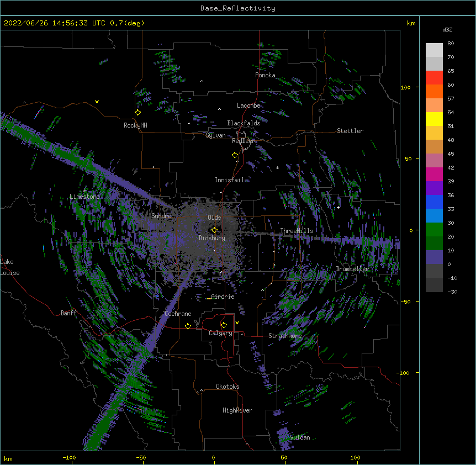The width and height of the screenshot is (476, 465).
Task: Click the Calgary city label
Action: click(220, 333)
